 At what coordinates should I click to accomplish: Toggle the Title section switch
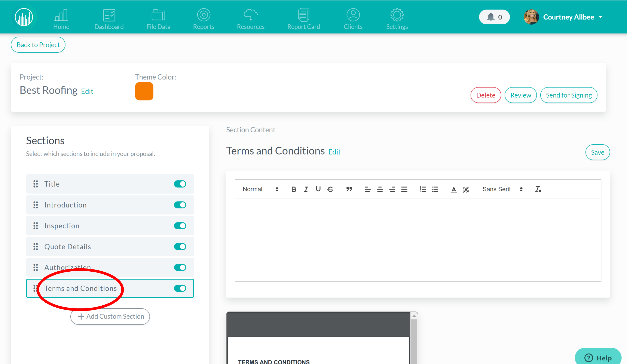180,184
